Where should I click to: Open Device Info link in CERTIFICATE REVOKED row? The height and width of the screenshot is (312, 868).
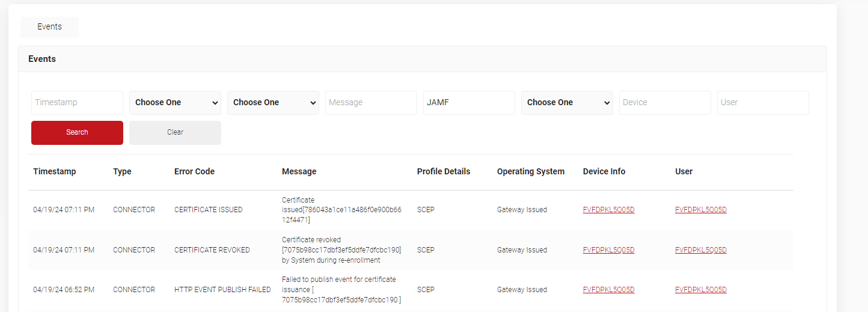click(608, 250)
